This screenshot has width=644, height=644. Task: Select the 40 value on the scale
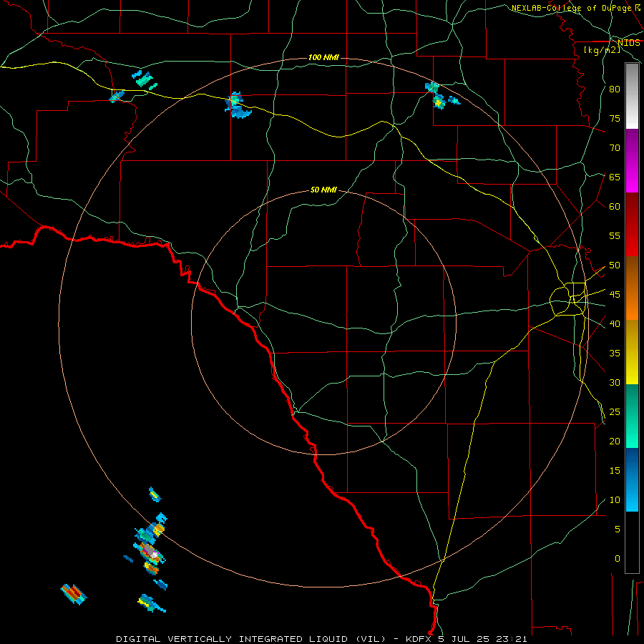(x=615, y=324)
